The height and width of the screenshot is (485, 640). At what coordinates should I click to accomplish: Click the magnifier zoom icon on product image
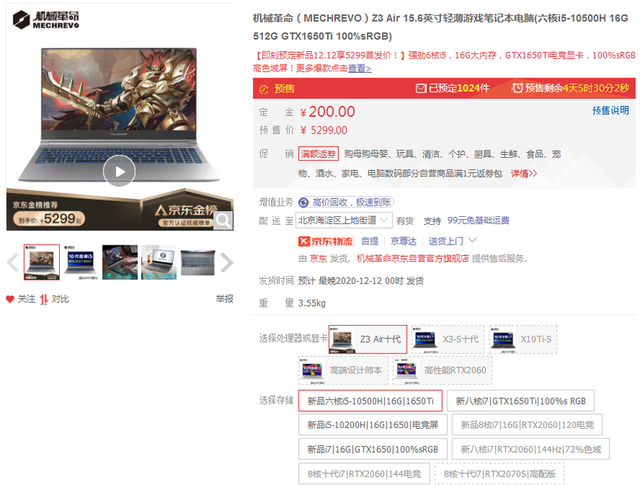[x=223, y=220]
